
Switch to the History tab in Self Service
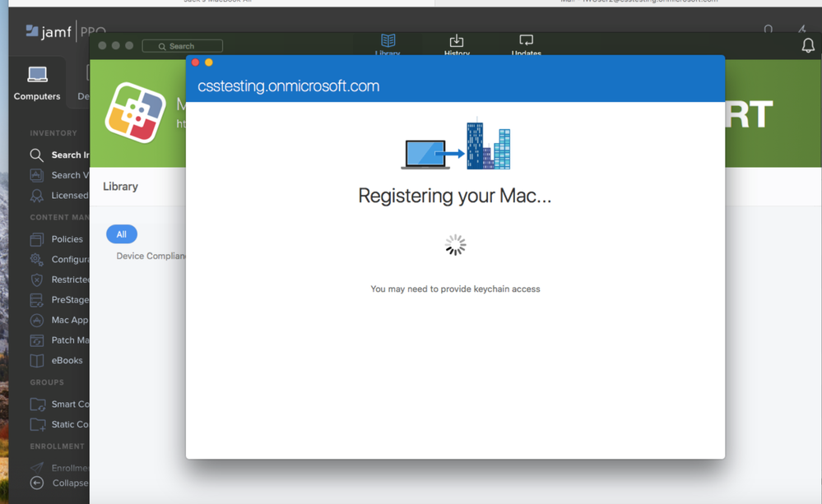click(x=457, y=45)
